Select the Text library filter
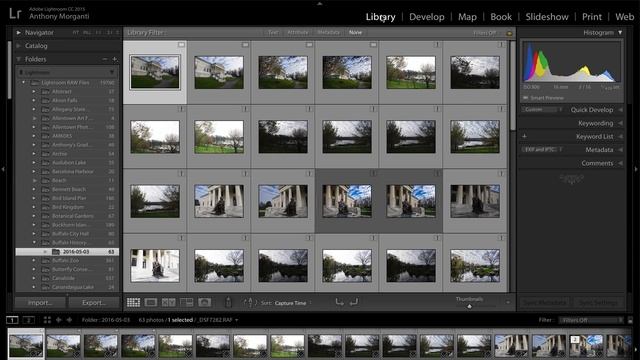This screenshot has height=360, width=640. pyautogui.click(x=273, y=33)
